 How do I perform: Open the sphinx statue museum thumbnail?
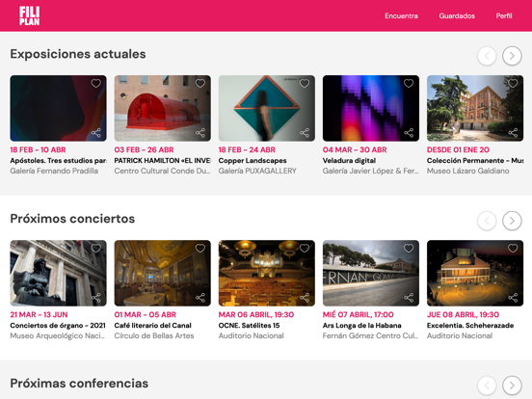[58, 273]
